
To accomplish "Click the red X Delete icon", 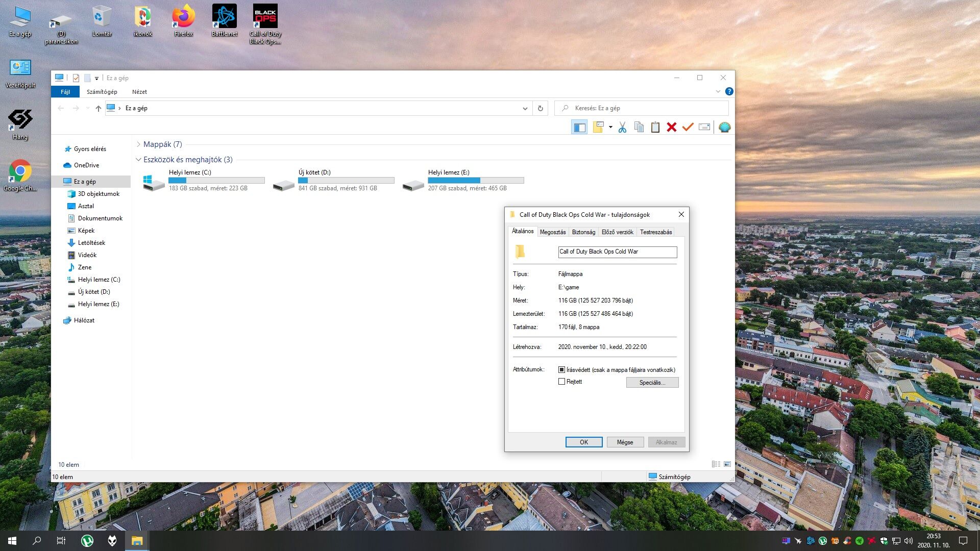I will 672,127.
